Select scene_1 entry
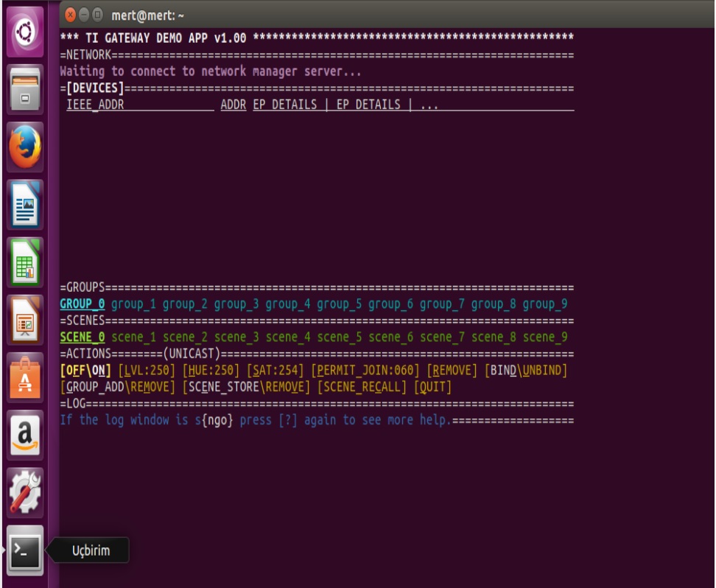 133,337
